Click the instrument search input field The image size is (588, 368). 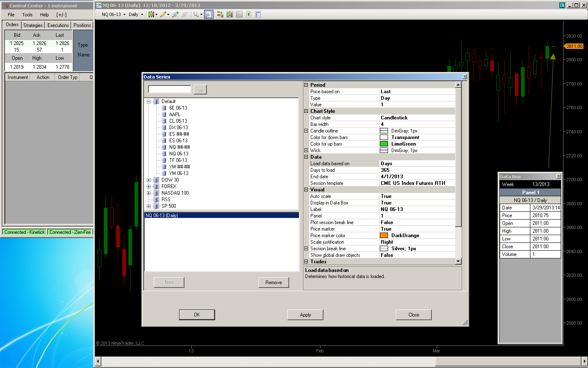[170, 89]
